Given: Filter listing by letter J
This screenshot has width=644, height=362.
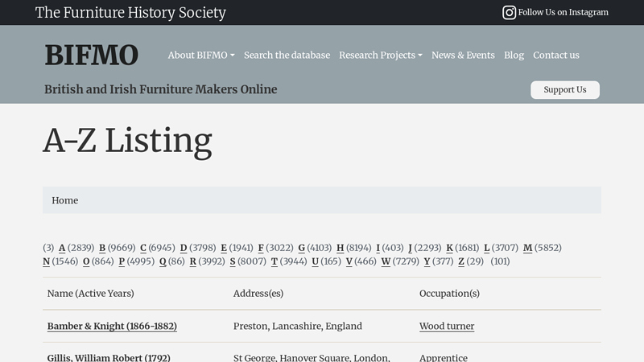Looking at the screenshot, I should [410, 248].
